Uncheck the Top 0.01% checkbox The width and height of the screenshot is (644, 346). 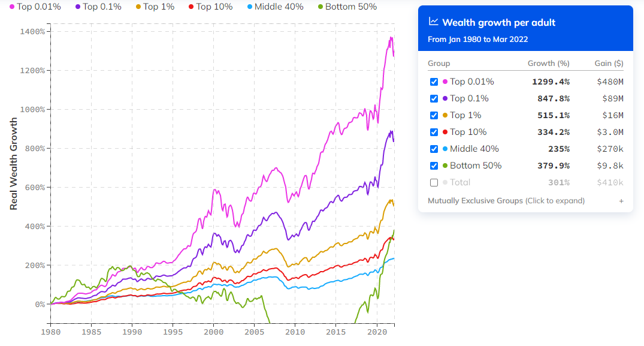point(433,81)
